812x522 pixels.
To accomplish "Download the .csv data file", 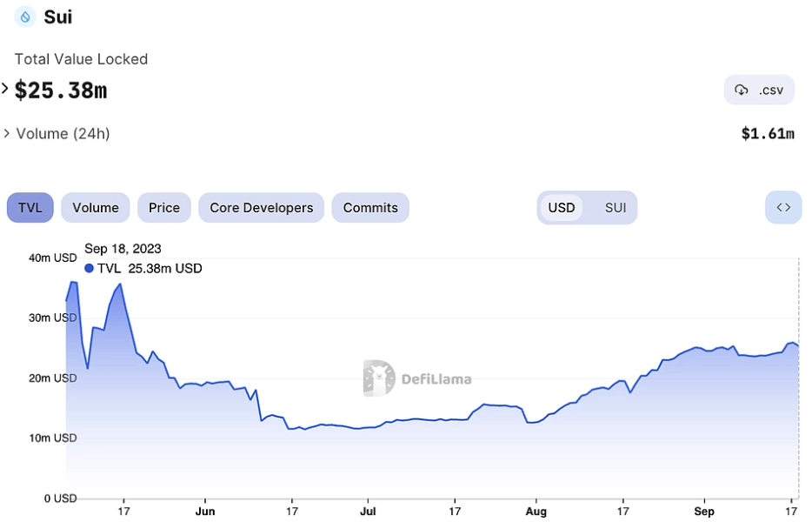I will click(x=759, y=90).
